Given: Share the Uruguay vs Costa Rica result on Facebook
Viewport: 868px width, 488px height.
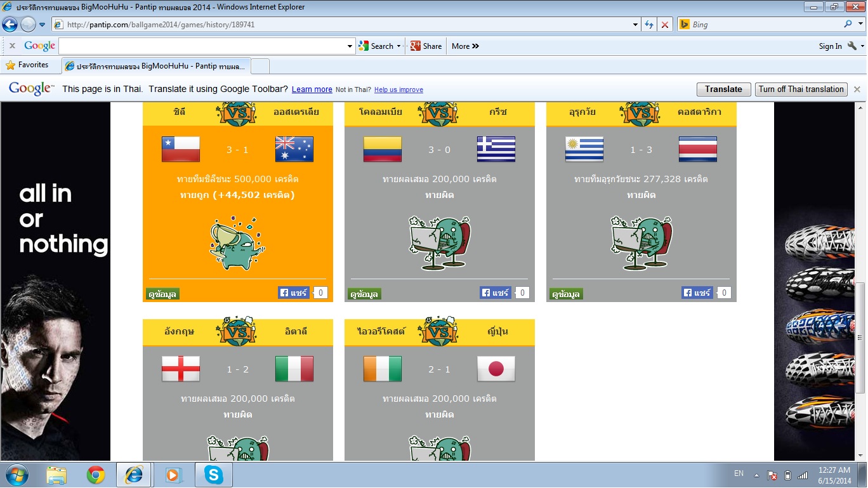Looking at the screenshot, I should (x=697, y=293).
